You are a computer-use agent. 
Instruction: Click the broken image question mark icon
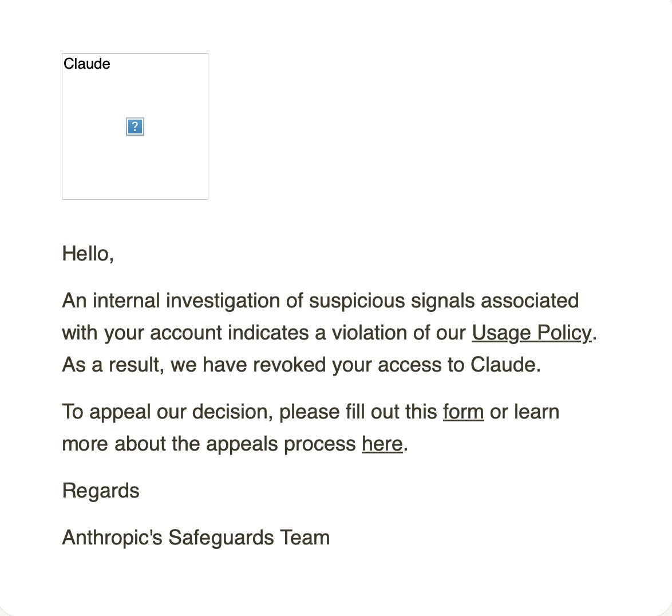click(135, 127)
